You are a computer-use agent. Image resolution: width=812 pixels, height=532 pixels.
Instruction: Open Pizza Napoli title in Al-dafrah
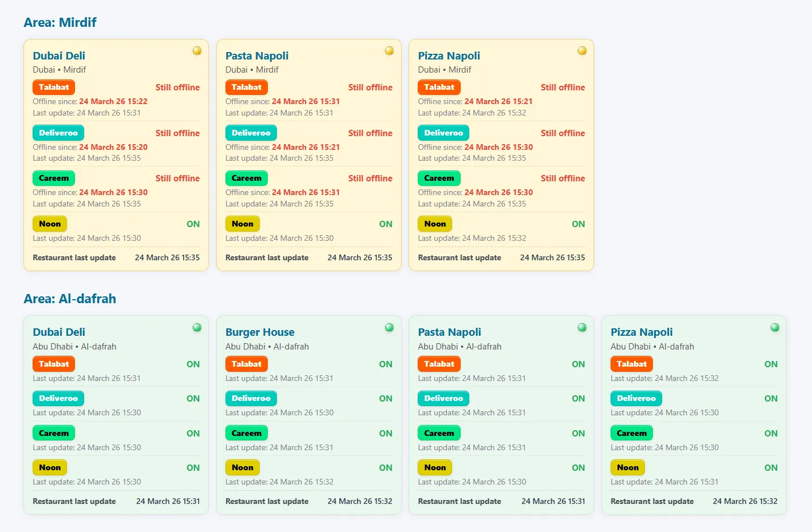tap(641, 332)
